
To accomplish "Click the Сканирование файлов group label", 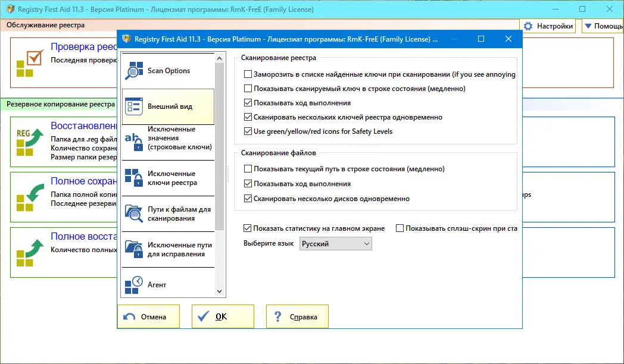I will coord(279,153).
